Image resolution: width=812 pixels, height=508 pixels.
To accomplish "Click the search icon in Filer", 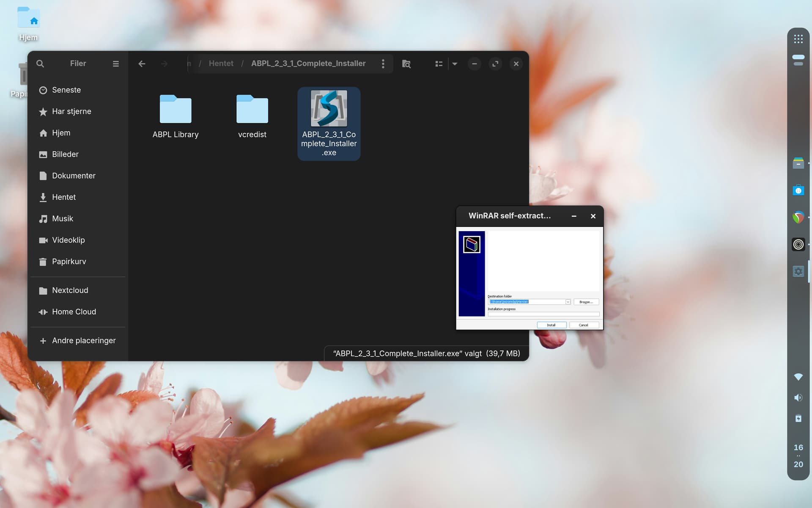I will pos(40,63).
